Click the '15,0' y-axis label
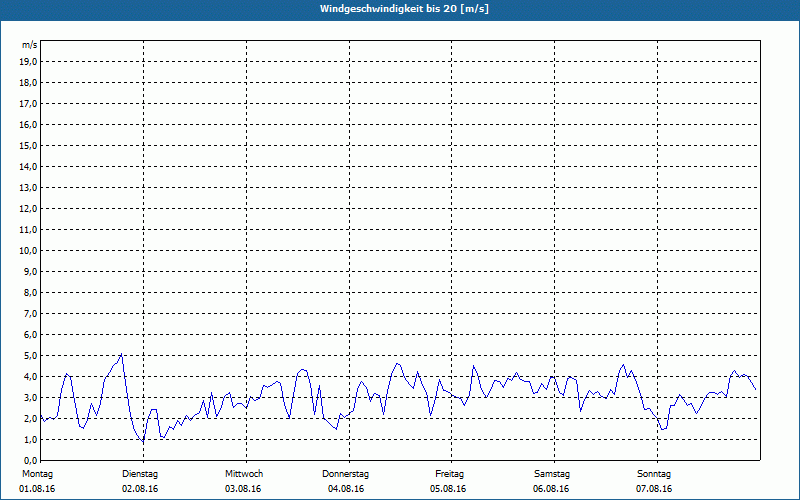800x500 pixels. 28,145
